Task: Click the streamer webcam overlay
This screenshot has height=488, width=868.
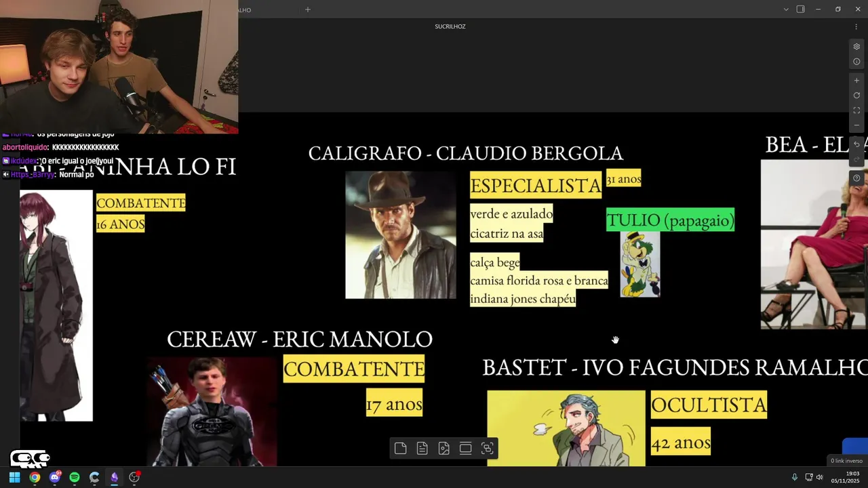Action: pyautogui.click(x=119, y=66)
